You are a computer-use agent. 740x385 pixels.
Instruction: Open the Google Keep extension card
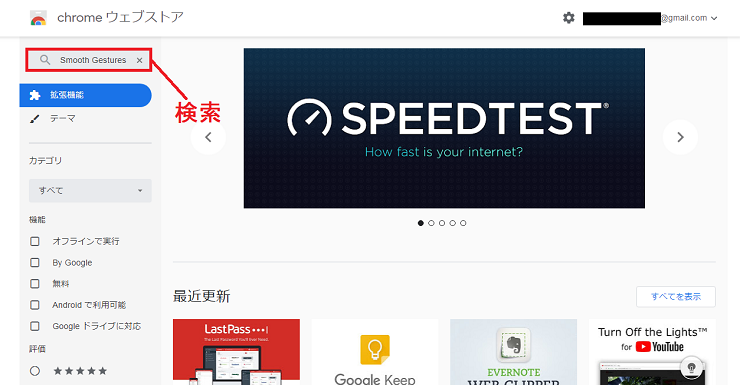click(x=375, y=352)
